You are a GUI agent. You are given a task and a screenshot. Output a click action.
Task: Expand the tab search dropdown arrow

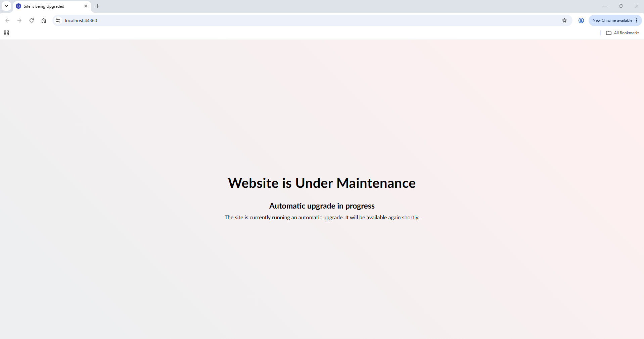click(6, 6)
